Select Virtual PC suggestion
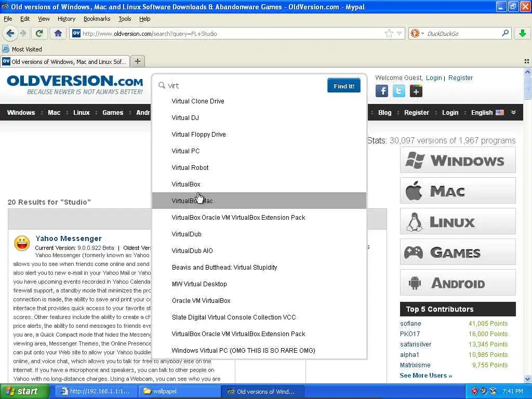This screenshot has width=532, height=399. (259, 151)
